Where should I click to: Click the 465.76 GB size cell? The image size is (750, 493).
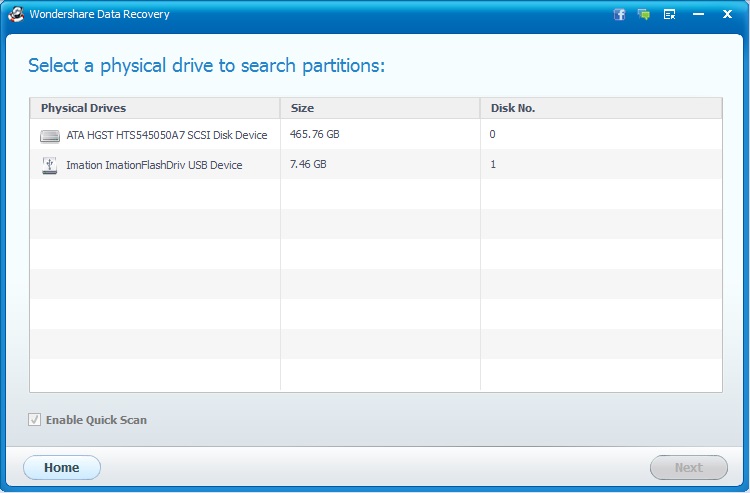(x=314, y=134)
